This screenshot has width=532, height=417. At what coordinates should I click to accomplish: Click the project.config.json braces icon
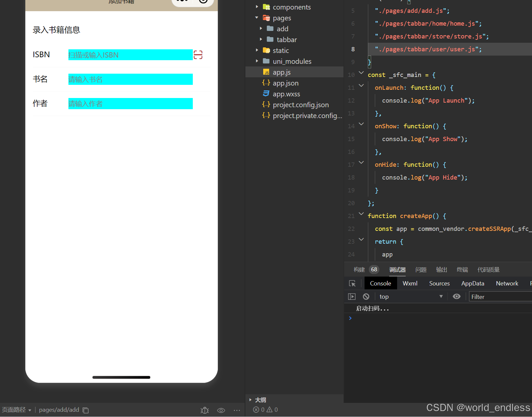tap(266, 105)
